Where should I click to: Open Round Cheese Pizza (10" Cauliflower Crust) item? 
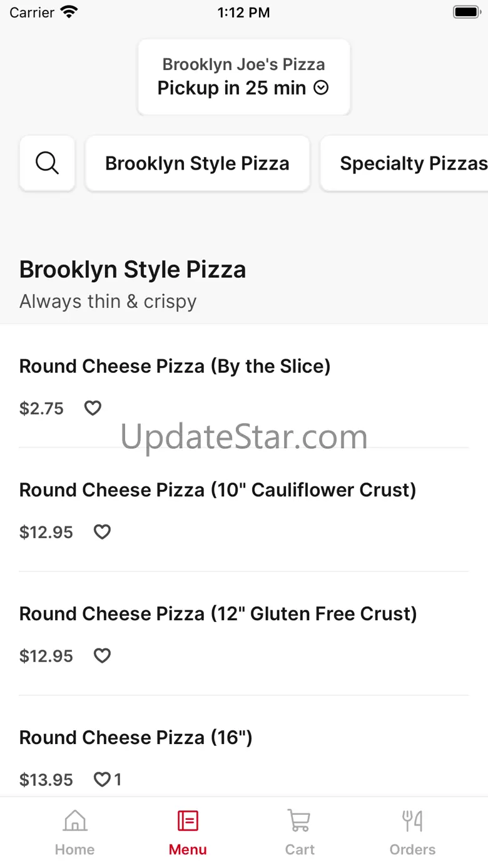coord(218,490)
